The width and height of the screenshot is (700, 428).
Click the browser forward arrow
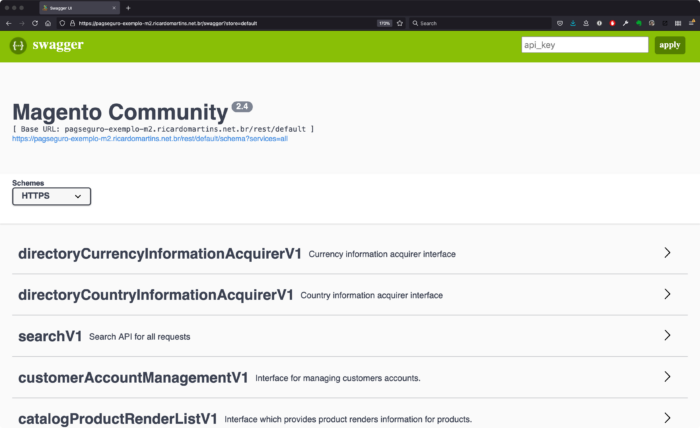pyautogui.click(x=21, y=23)
